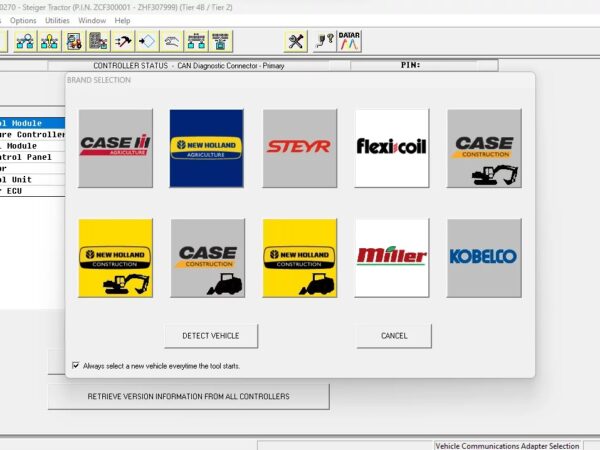
Task: Open the Window menu
Action: click(92, 21)
